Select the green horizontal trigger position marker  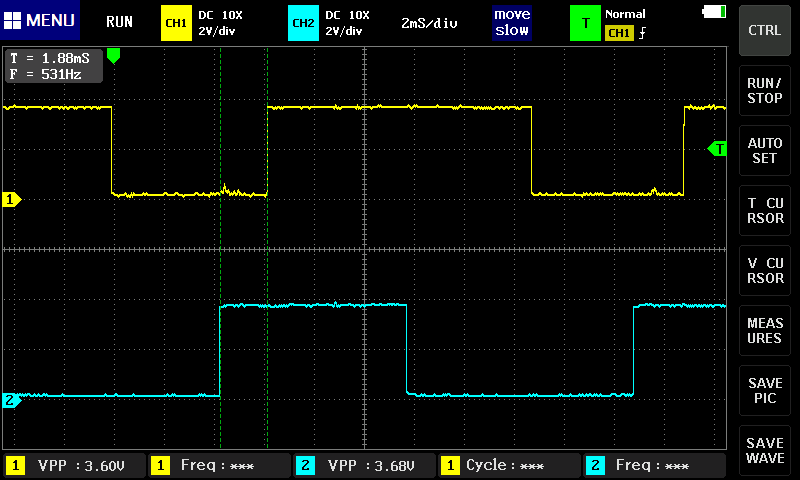tap(113, 56)
